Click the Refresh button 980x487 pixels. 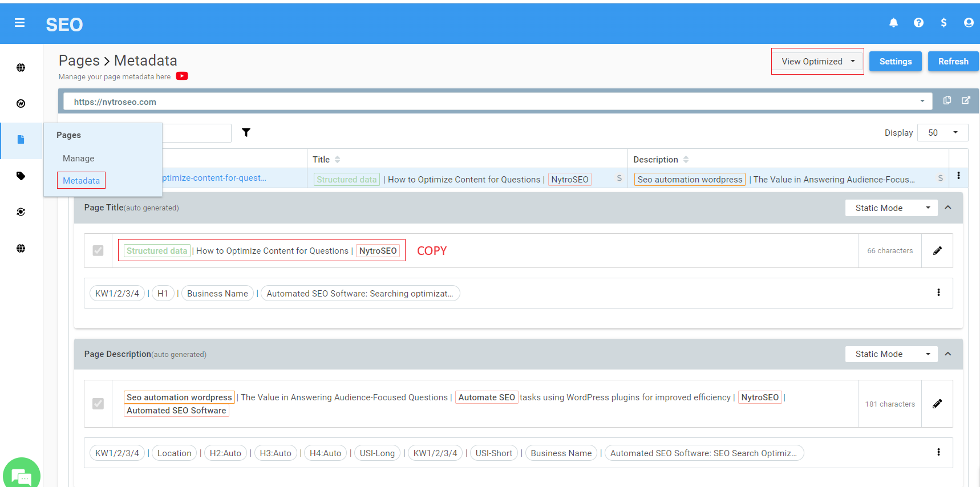coord(953,62)
